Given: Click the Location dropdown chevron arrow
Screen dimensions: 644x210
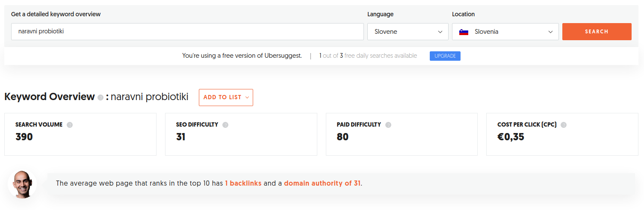Looking at the screenshot, I should [x=550, y=32].
